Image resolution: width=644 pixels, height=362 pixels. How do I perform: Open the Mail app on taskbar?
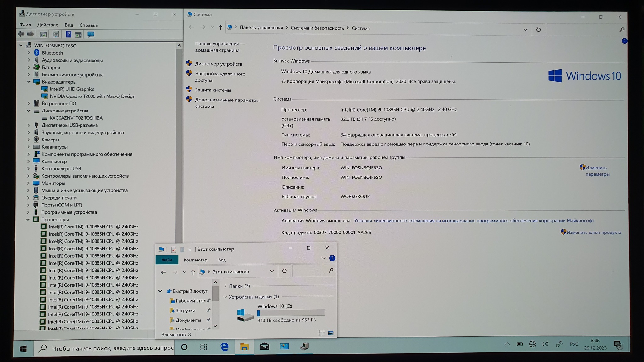(264, 347)
